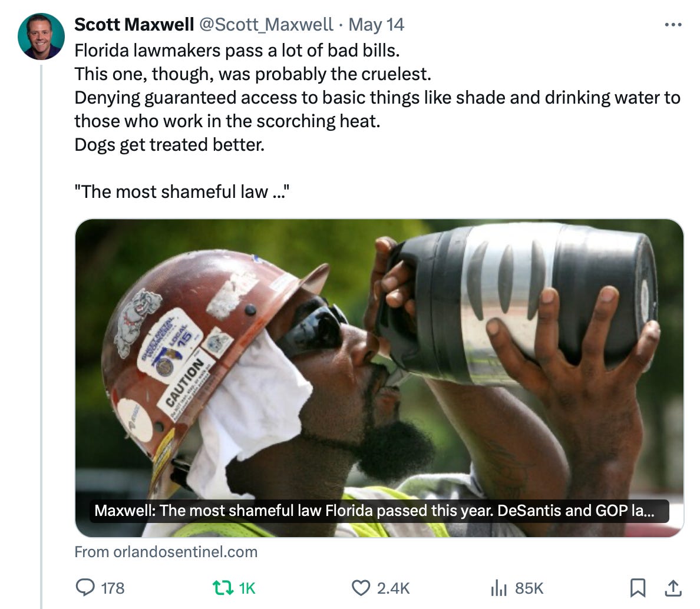This screenshot has height=609, width=700.
Task: Click the 178 replies count
Action: coord(113,588)
